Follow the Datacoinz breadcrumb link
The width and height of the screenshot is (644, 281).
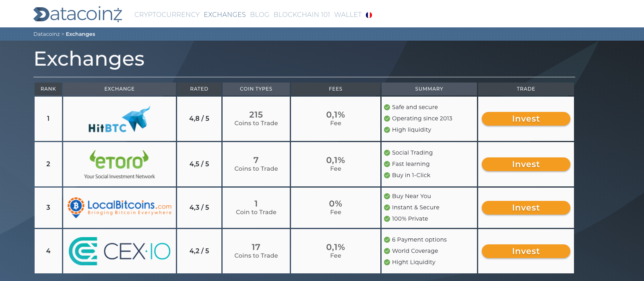[x=47, y=34]
